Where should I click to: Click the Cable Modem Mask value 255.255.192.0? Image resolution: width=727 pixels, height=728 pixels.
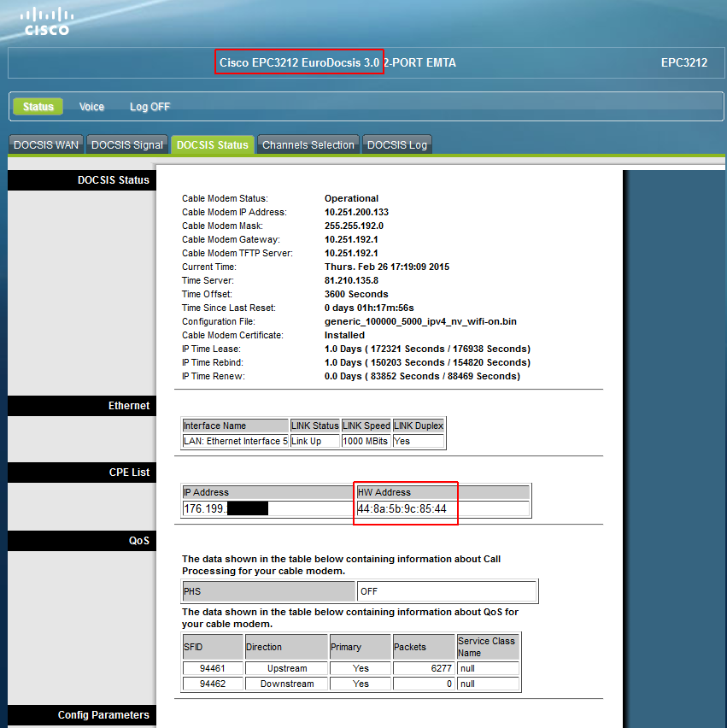[x=354, y=226]
